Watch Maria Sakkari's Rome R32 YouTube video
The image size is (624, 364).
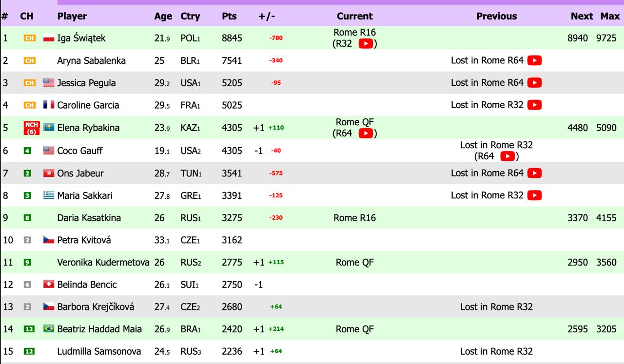(534, 195)
